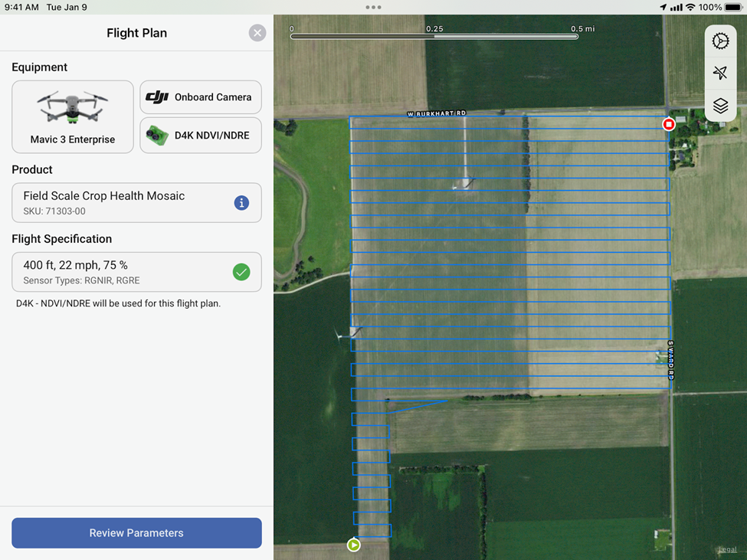Click the S Ward Rd map label
Viewport: 747px width, 560px height.
[x=671, y=360]
